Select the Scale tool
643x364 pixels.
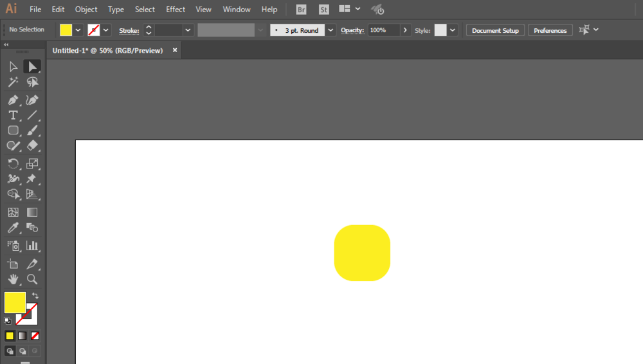tap(32, 163)
